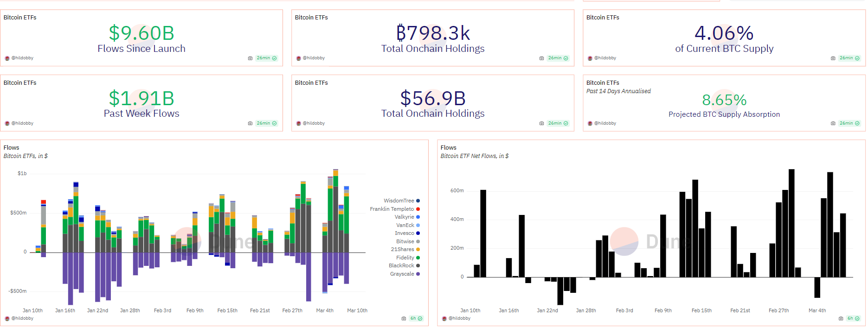Click camera icon on Flows Since Launch card

tap(250, 58)
